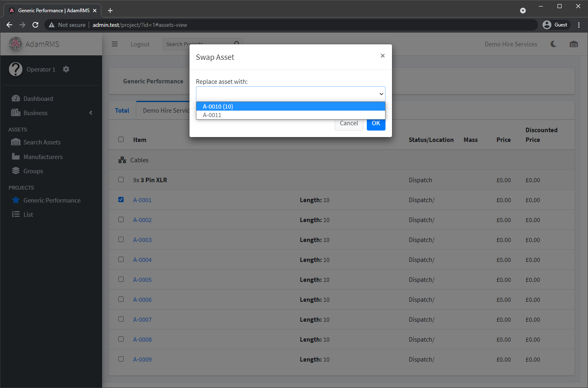Uncheck the A-0001 asset checkbox
The height and width of the screenshot is (388, 588).
121,200
